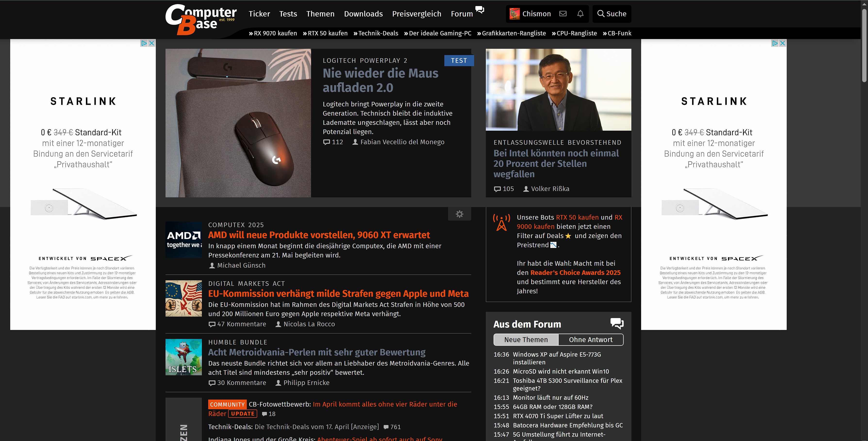Open news feed settings gear icon
The width and height of the screenshot is (868, 441).
(459, 214)
